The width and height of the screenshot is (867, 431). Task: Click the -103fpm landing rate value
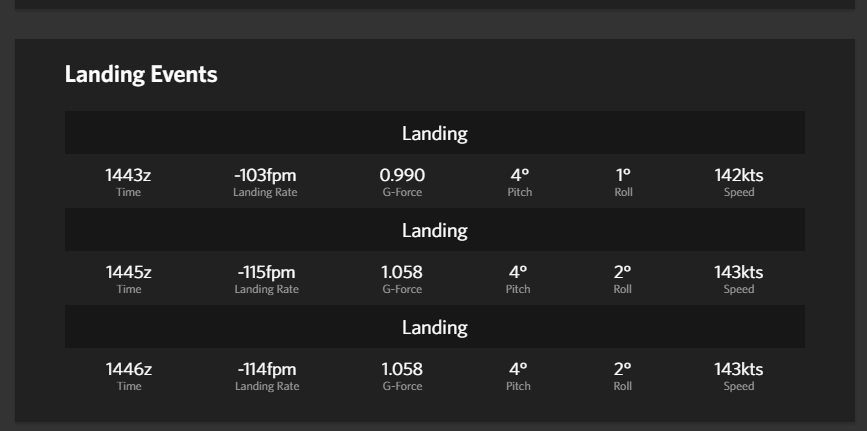[x=265, y=175]
